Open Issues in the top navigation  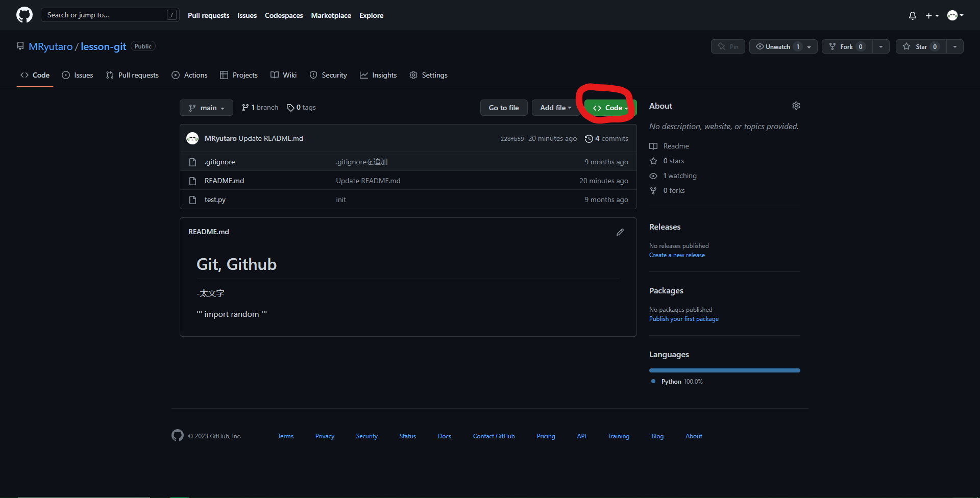tap(247, 15)
